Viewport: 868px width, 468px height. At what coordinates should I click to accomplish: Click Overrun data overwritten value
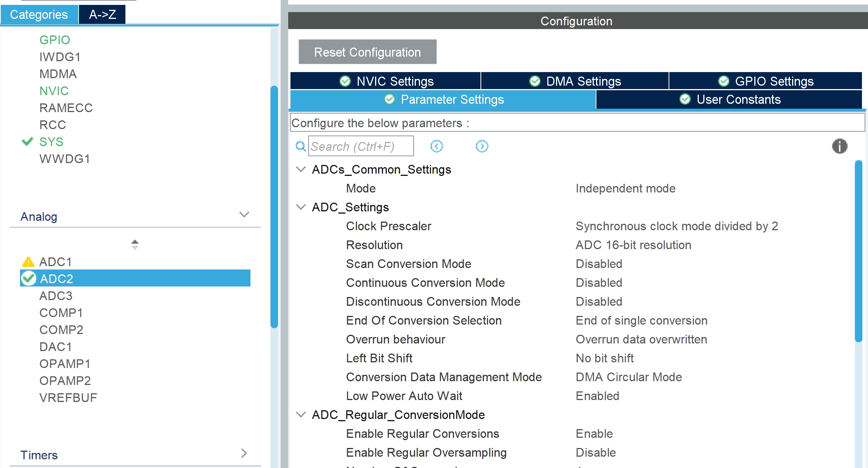coord(641,339)
